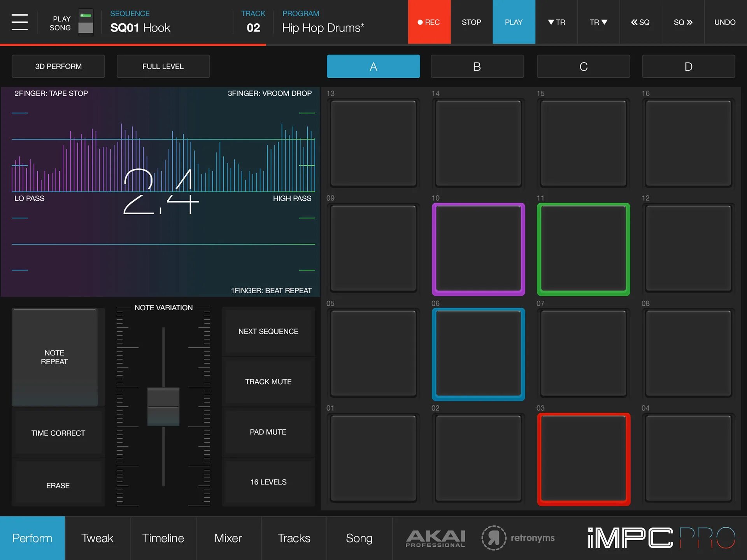Select pad bank B
The image size is (747, 560).
478,66
